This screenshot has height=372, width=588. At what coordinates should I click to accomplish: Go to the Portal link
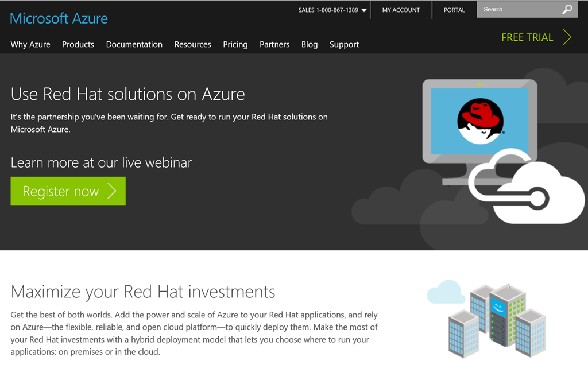coord(454,10)
